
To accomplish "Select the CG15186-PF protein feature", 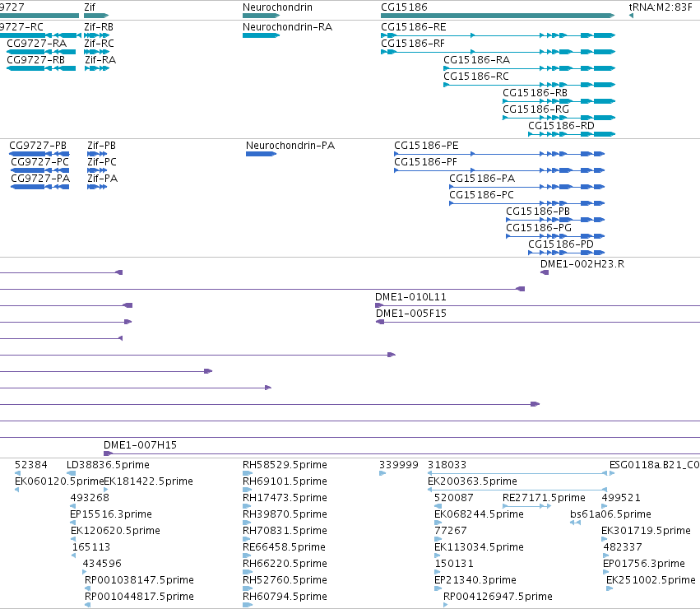I will (x=499, y=170).
